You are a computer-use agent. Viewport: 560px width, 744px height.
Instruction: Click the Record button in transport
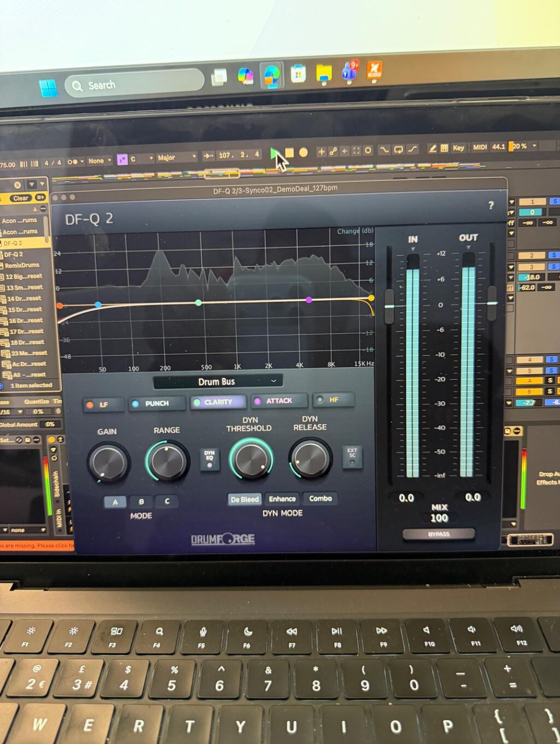pos(303,152)
